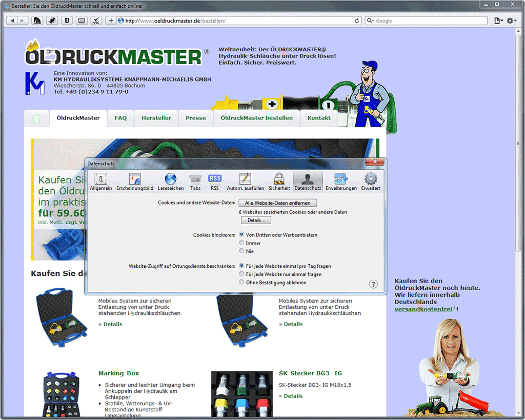Open the FAQ tab
The width and height of the screenshot is (525, 420).
click(x=120, y=118)
